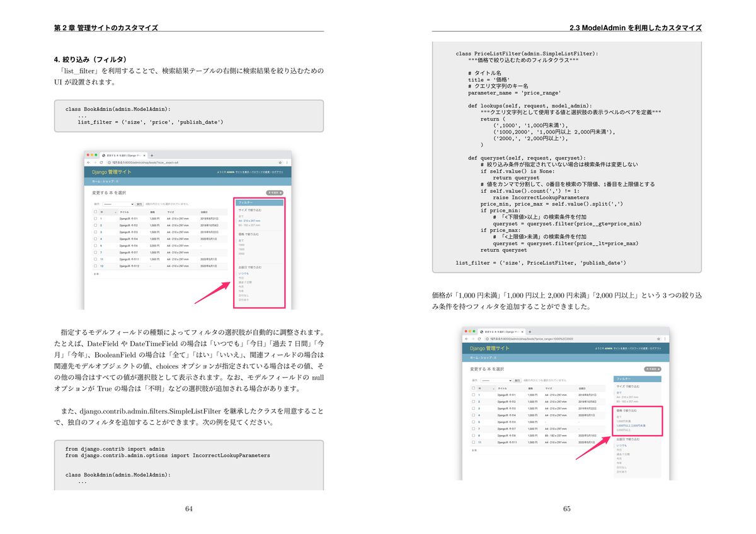Viewport: 756px width, 534px height.
Task: Click back arrow in page 65 browser
Action: [466, 339]
